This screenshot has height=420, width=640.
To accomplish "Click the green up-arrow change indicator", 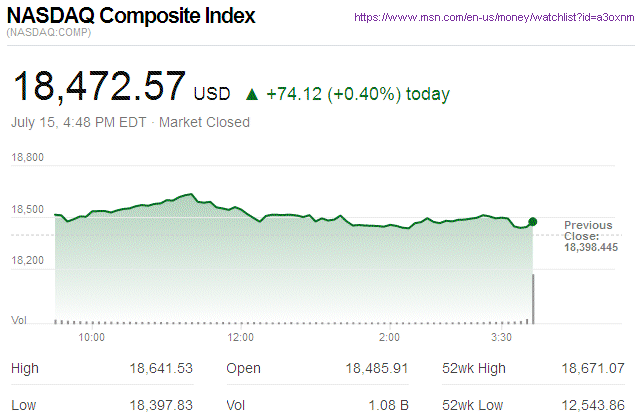I will pos(252,95).
